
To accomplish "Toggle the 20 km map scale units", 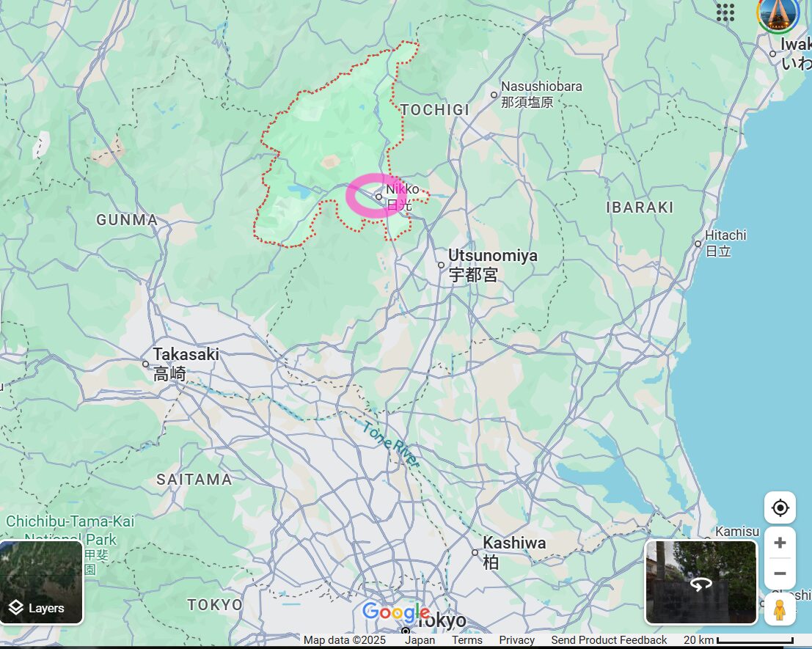I will [739, 640].
